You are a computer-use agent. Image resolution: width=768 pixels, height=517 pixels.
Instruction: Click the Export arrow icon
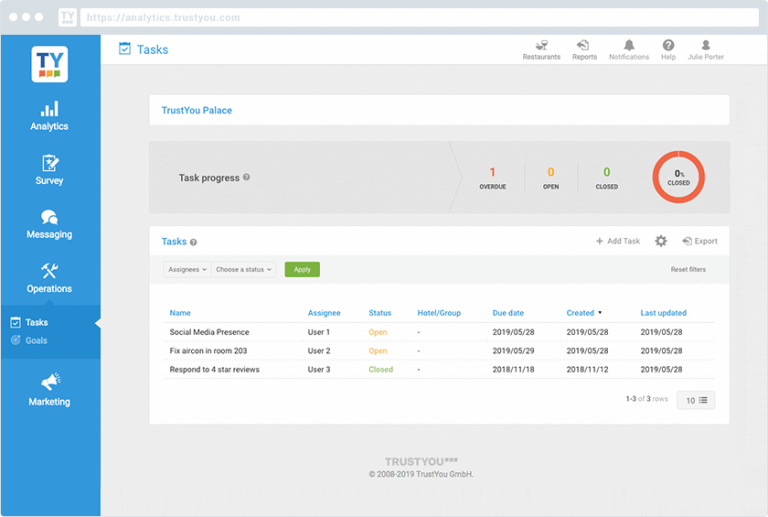tap(687, 241)
